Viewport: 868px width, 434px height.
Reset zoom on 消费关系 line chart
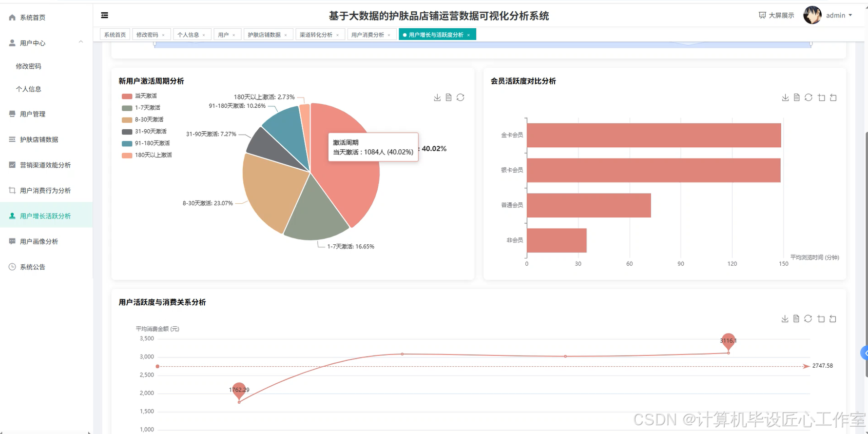click(833, 318)
